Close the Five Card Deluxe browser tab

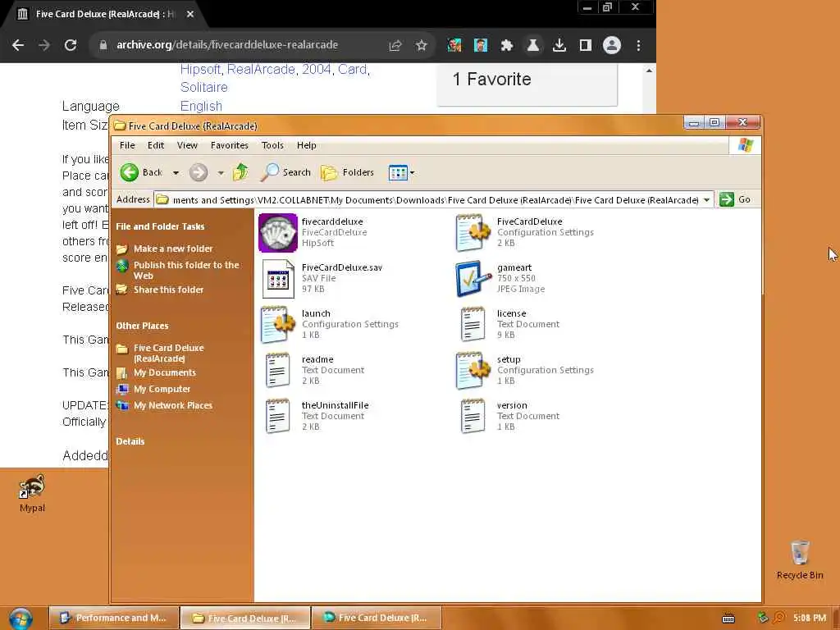pyautogui.click(x=190, y=15)
